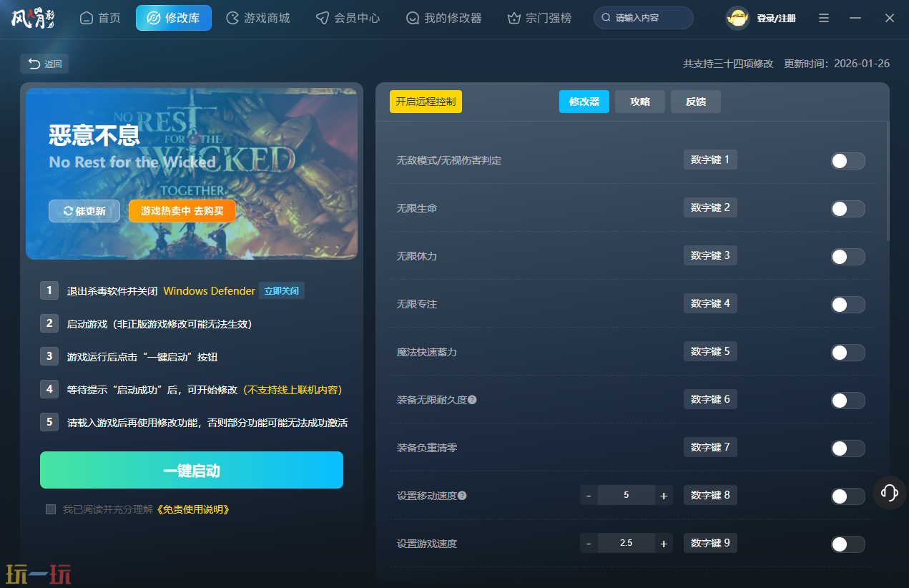Increase 设置移动速度 value with plus

click(664, 496)
